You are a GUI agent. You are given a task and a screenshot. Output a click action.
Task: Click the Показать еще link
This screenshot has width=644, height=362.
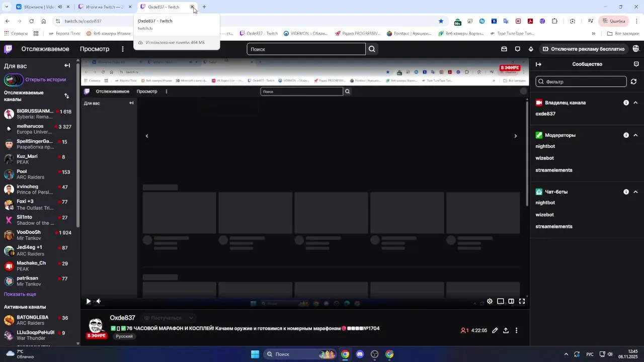(x=20, y=294)
